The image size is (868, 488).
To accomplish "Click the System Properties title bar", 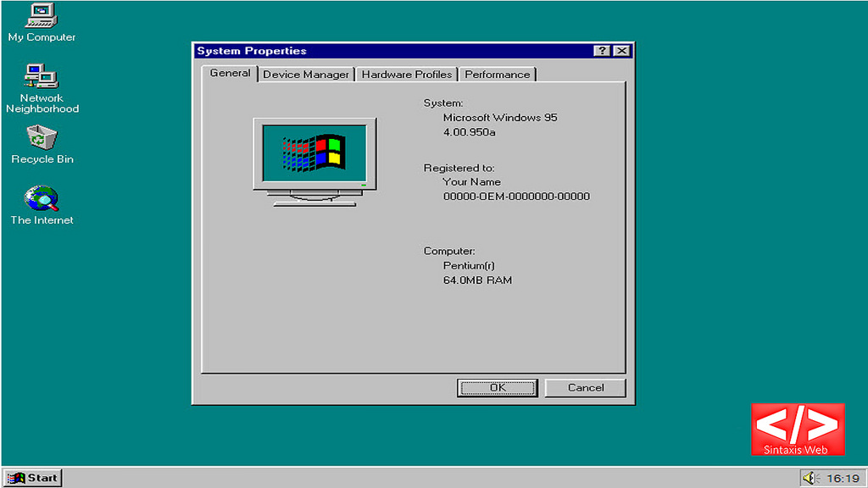I will pos(381,51).
